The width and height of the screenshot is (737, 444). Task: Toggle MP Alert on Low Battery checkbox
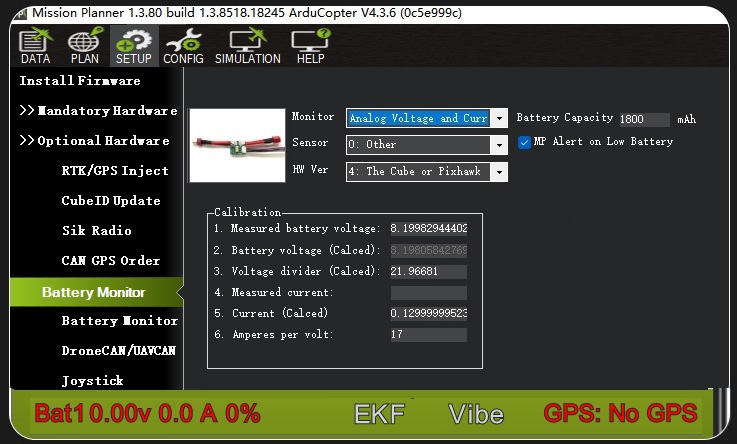click(525, 142)
